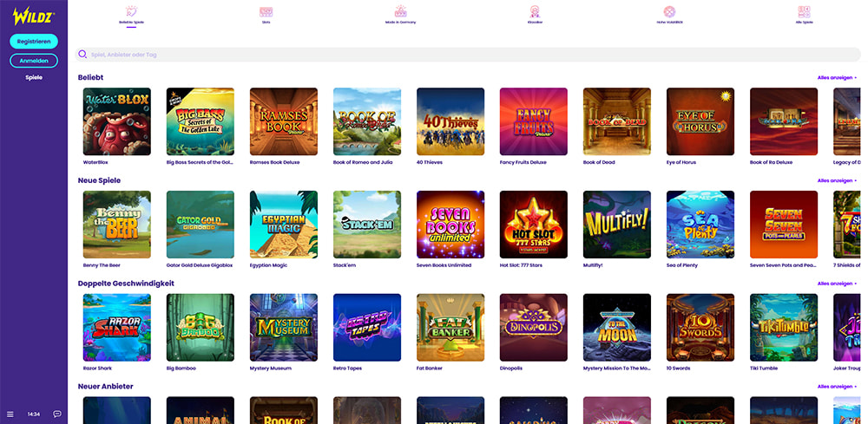Click the search magnifier icon

pos(83,55)
